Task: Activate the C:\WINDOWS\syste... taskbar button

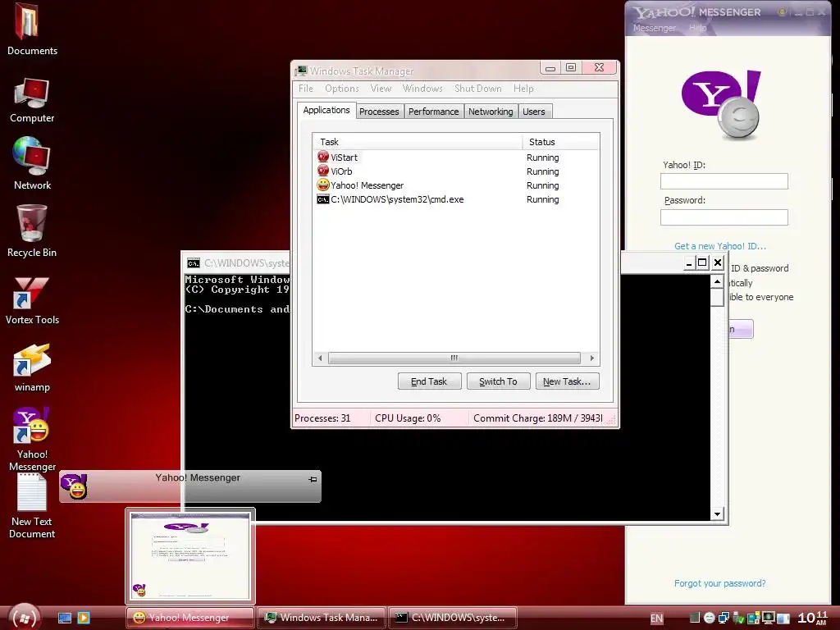Action: tap(453, 618)
